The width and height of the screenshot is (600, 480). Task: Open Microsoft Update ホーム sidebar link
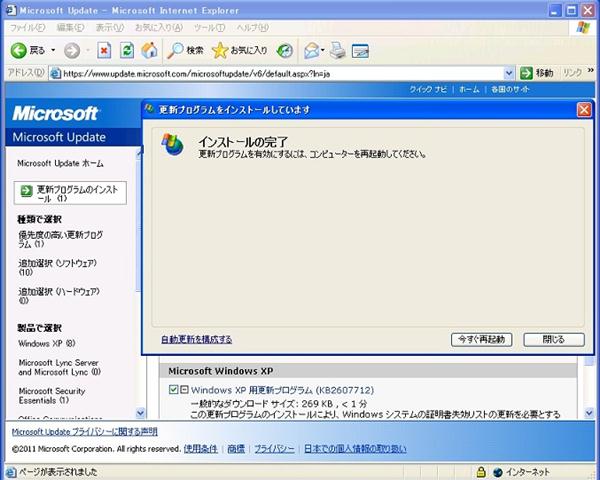(60, 163)
